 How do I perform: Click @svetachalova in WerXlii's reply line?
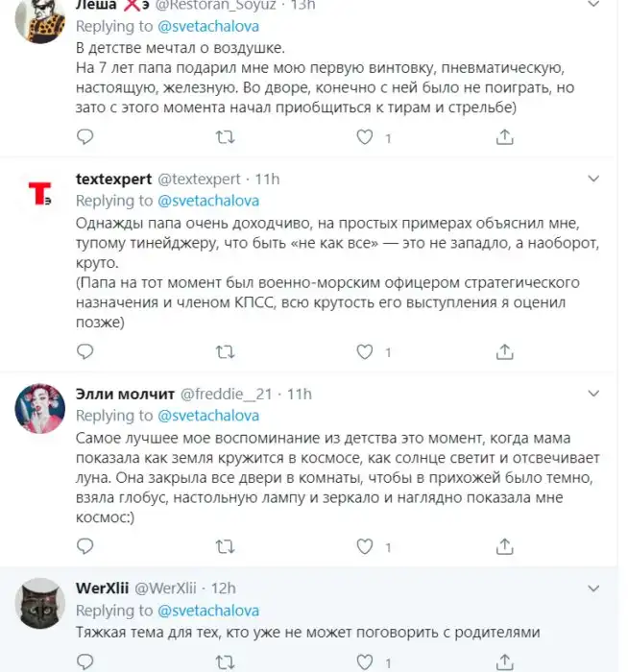(208, 610)
